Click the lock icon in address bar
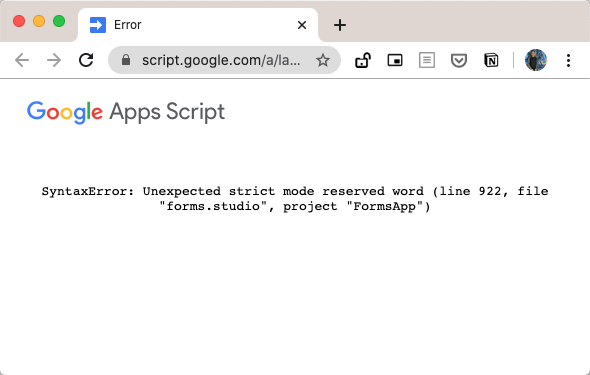590x375 pixels. coord(126,60)
